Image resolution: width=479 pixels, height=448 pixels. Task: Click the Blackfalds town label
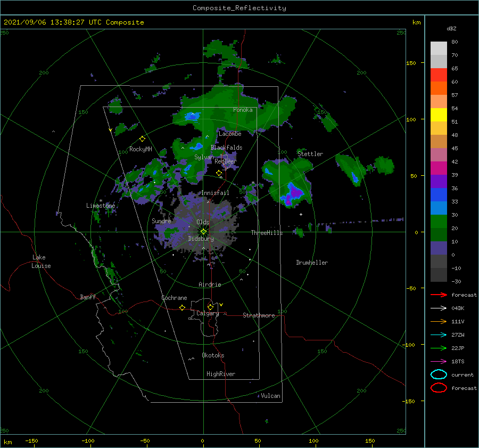(226, 148)
